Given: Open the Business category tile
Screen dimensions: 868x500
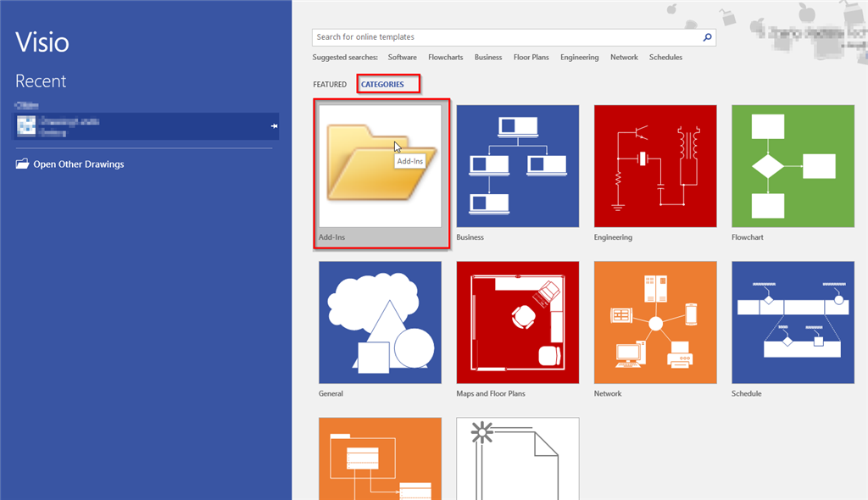Looking at the screenshot, I should 518,166.
